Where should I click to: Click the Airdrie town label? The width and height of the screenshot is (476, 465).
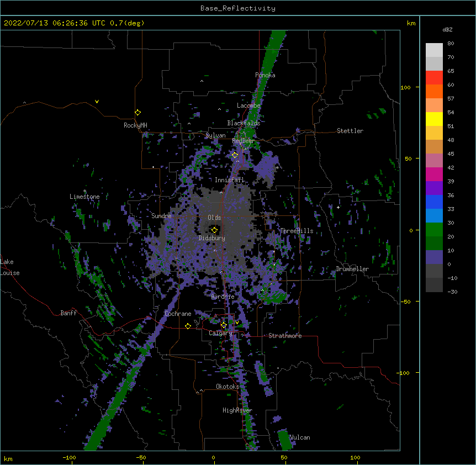coord(223,297)
